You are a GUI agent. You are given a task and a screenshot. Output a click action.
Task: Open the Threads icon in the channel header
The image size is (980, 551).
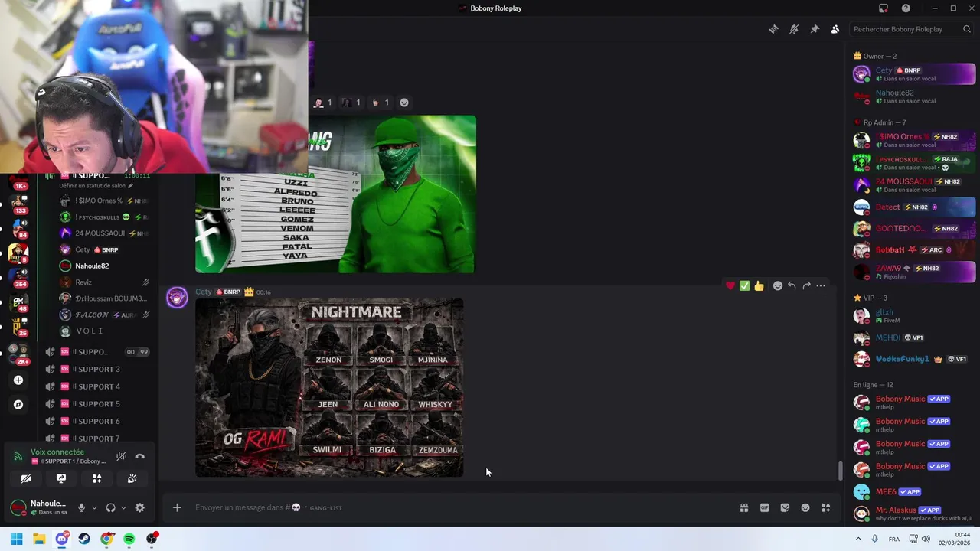pos(774,29)
